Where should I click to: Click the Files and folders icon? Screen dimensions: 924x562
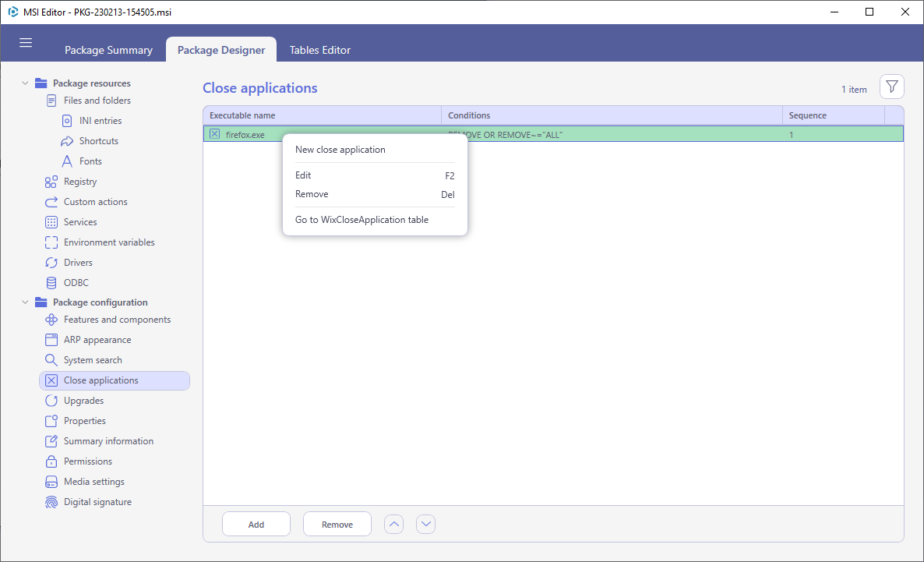[x=51, y=101]
